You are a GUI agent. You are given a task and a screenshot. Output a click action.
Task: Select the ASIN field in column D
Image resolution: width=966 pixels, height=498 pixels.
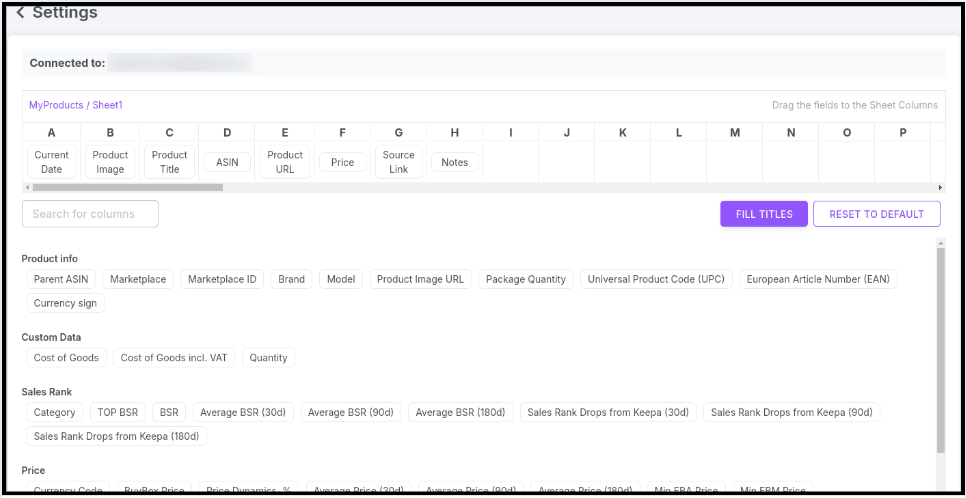point(227,162)
